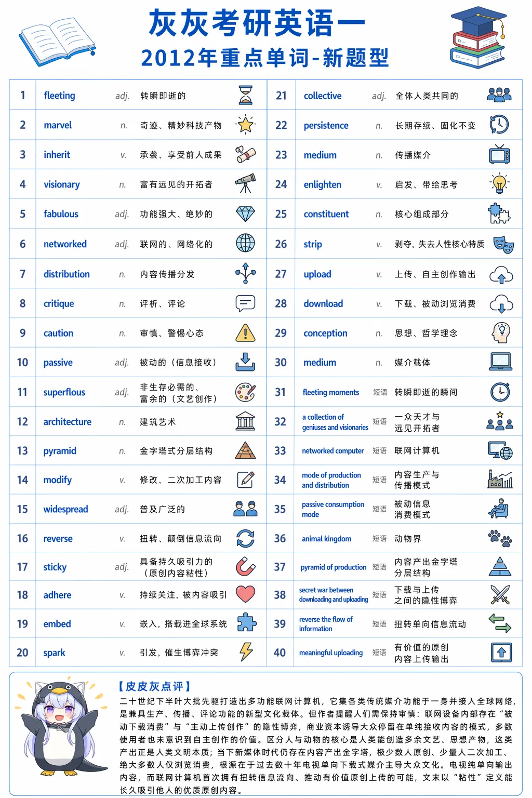The height and width of the screenshot is (798, 532).
Task: Click the word fleeting in row 1
Action: [59, 96]
